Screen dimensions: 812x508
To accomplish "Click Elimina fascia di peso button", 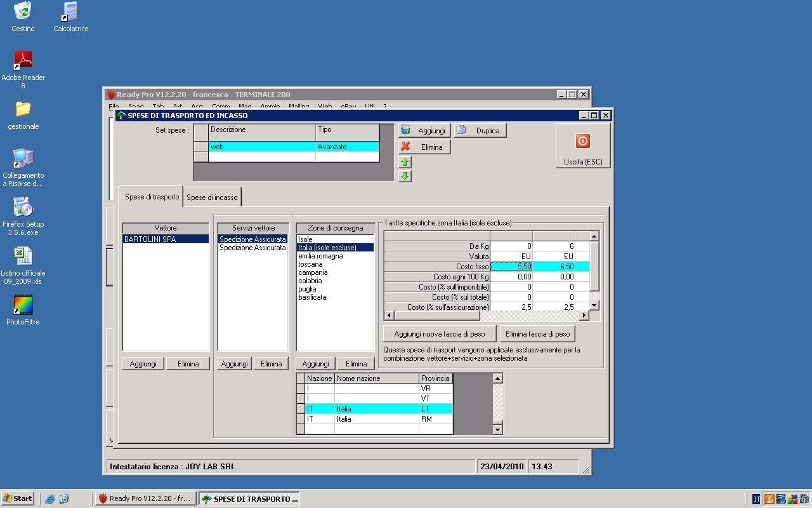I will coord(537,334).
